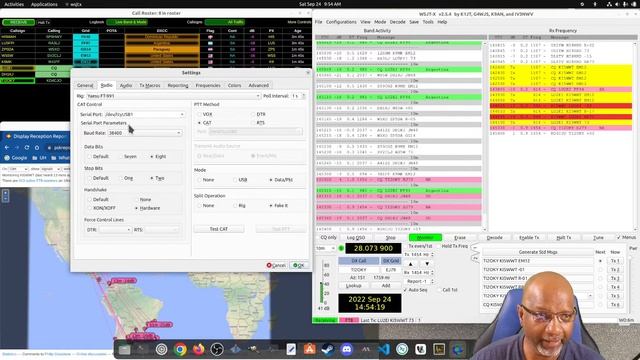640x360 pixels.
Task: Open Force Control Lines DTR dropdown
Action: [x=115, y=230]
